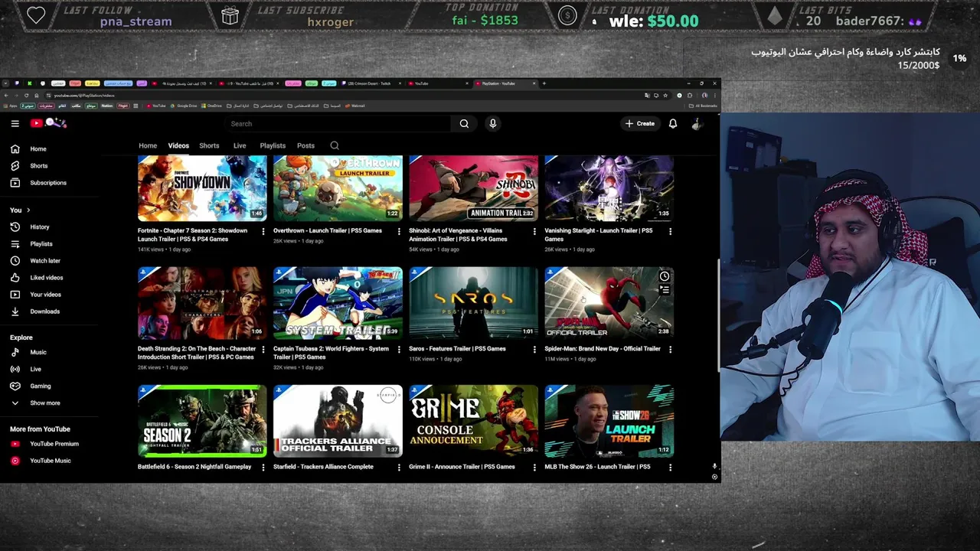Open new browser tab with plus button

[544, 83]
